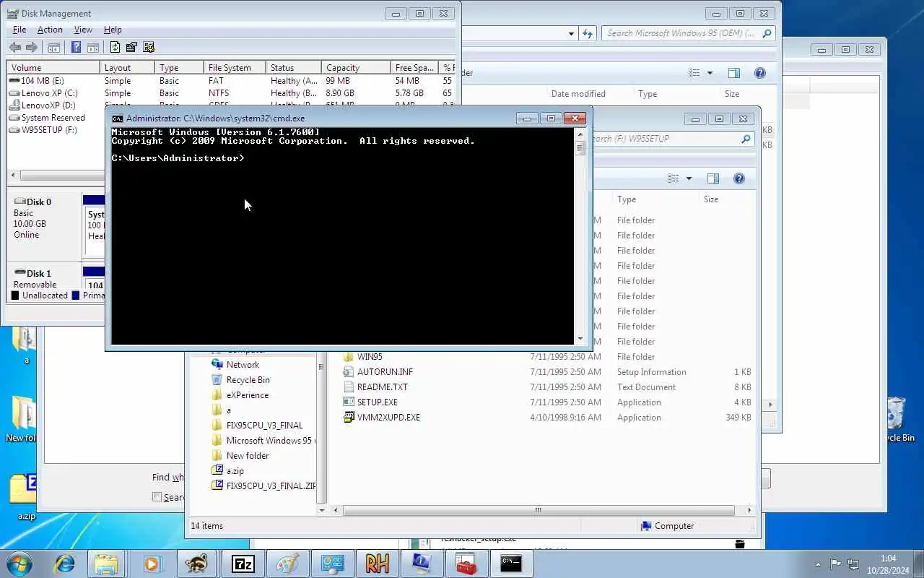The height and width of the screenshot is (578, 924).
Task: Open 7-Zip taskbar button
Action: (x=243, y=563)
